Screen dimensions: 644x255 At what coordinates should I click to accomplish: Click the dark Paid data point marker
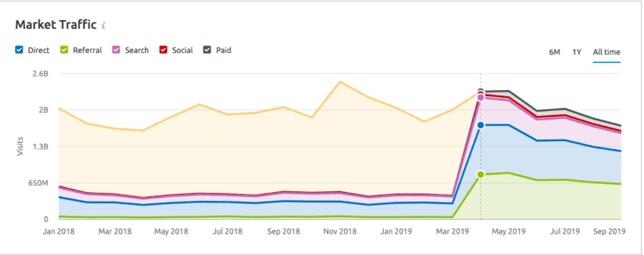[481, 91]
